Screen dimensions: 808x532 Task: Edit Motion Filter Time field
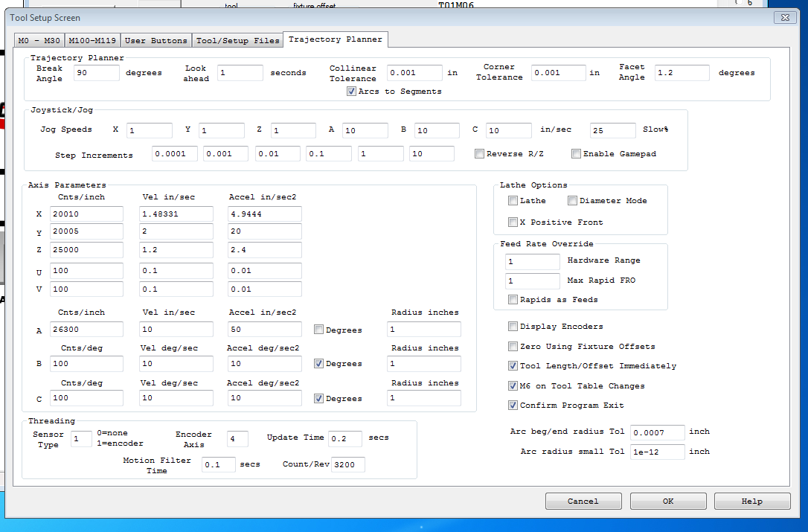click(219, 464)
